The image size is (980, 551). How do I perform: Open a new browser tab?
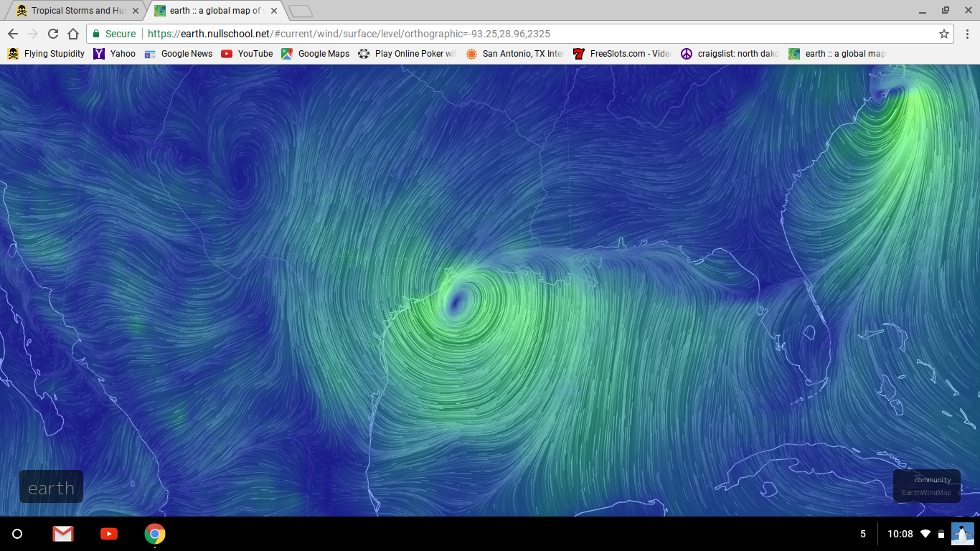pyautogui.click(x=301, y=11)
